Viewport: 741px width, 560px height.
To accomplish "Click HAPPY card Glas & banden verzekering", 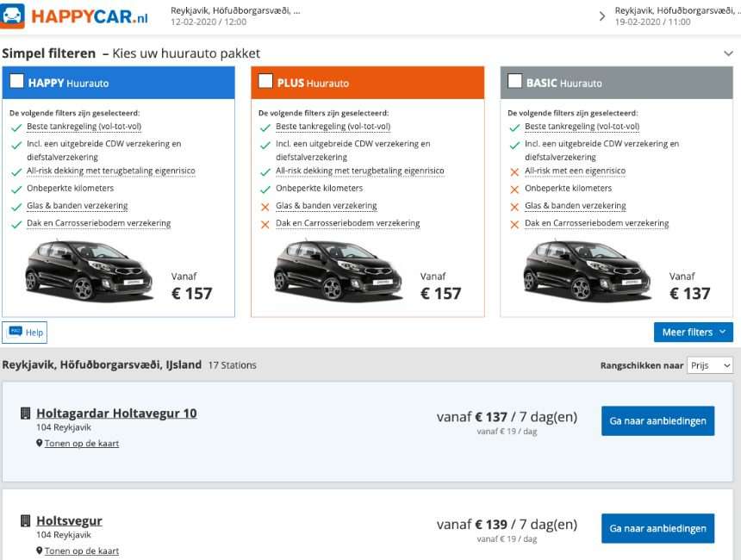I will coord(78,206).
